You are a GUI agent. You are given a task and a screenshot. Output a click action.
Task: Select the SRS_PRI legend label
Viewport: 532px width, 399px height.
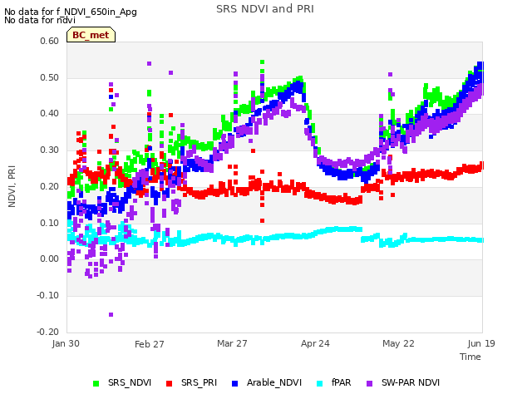(x=199, y=382)
